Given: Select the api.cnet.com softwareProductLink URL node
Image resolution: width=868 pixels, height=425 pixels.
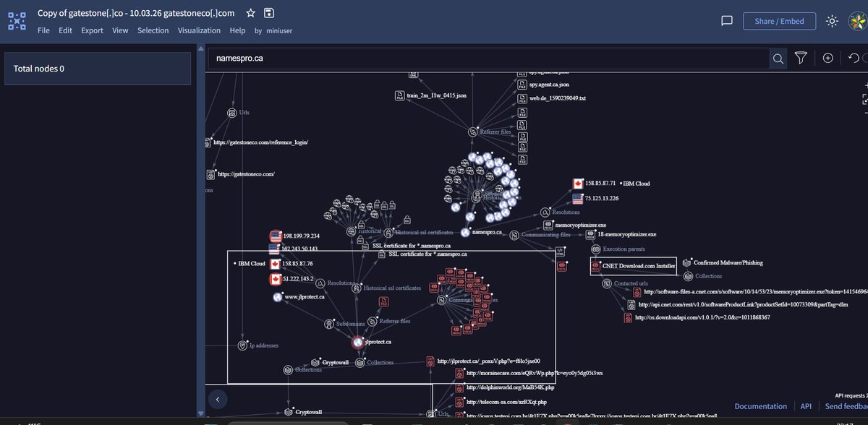Looking at the screenshot, I should pyautogui.click(x=630, y=305).
